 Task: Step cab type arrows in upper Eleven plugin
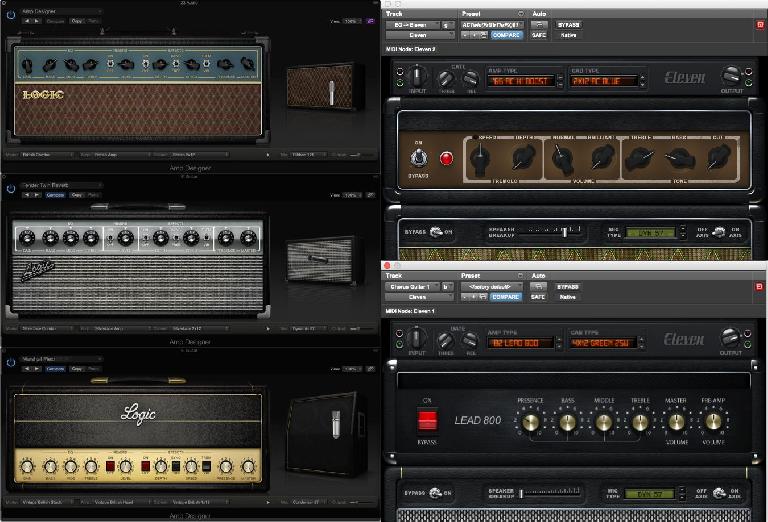[x=643, y=81]
